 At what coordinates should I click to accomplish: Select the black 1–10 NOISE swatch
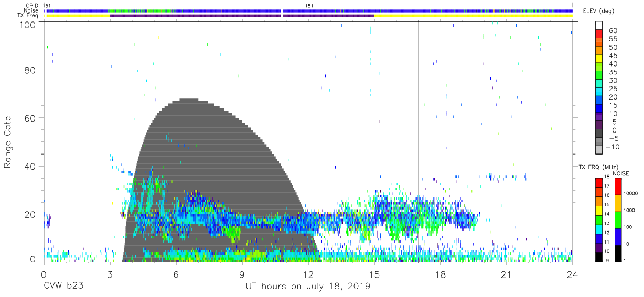point(618,252)
